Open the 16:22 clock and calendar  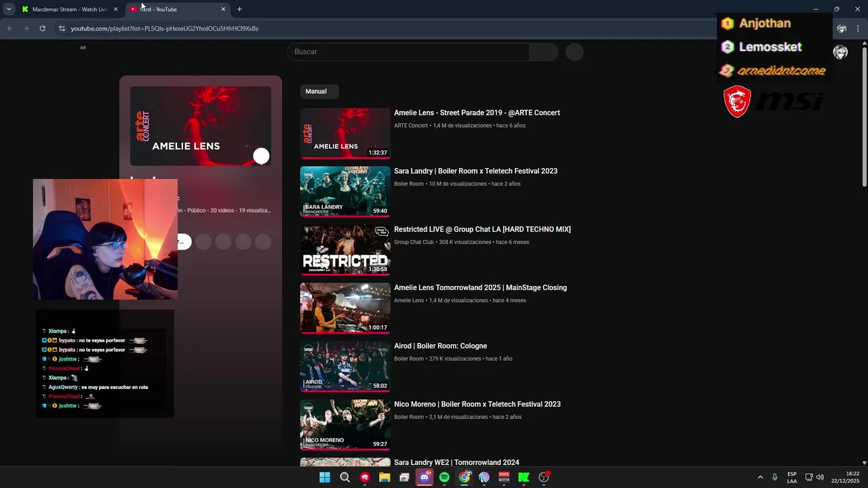846,477
